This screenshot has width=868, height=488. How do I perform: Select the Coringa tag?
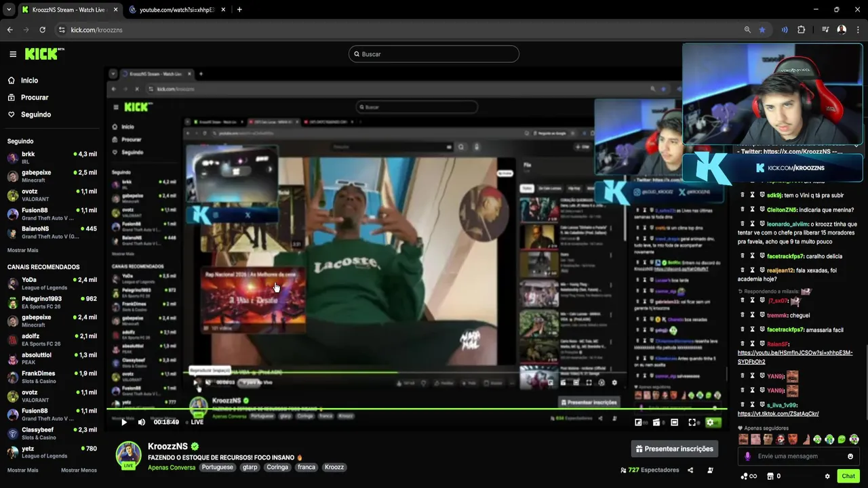[277, 468]
